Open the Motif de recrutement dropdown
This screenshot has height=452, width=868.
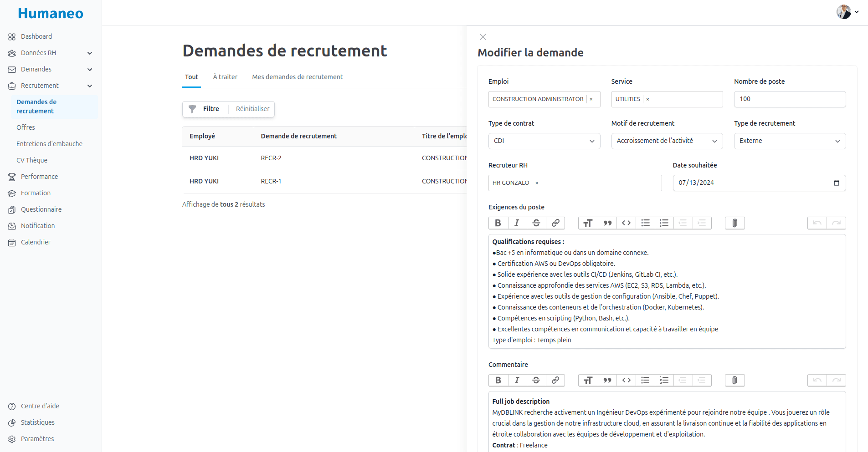715,141
